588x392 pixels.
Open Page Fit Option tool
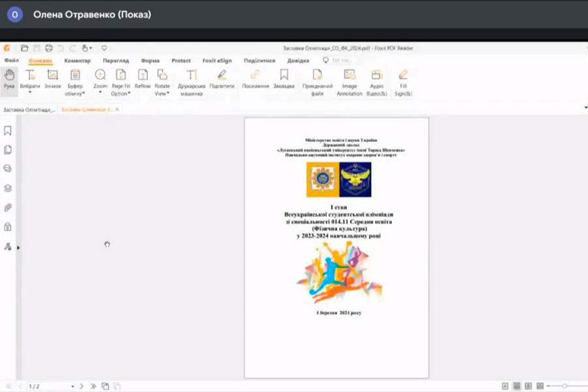[121, 82]
